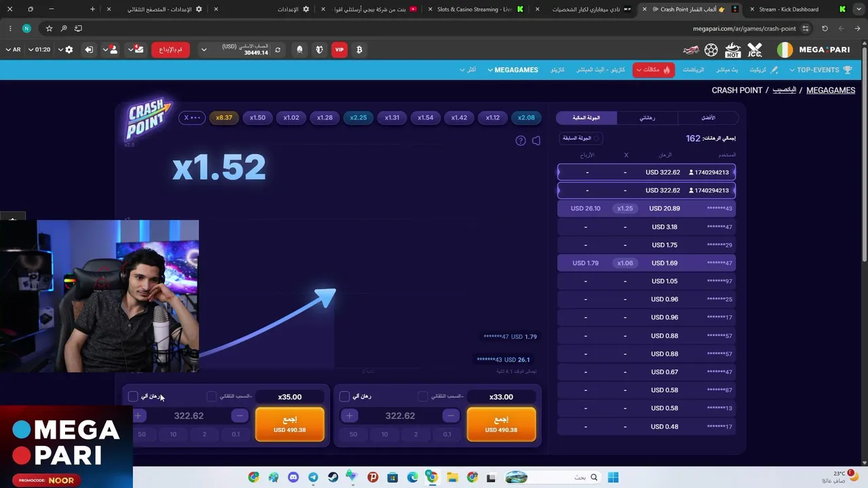Open the HOT games icon
This screenshot has width=868, height=488.
tap(732, 50)
